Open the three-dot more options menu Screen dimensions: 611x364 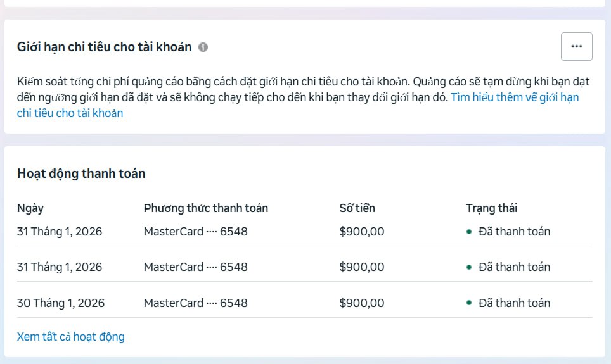pos(576,46)
